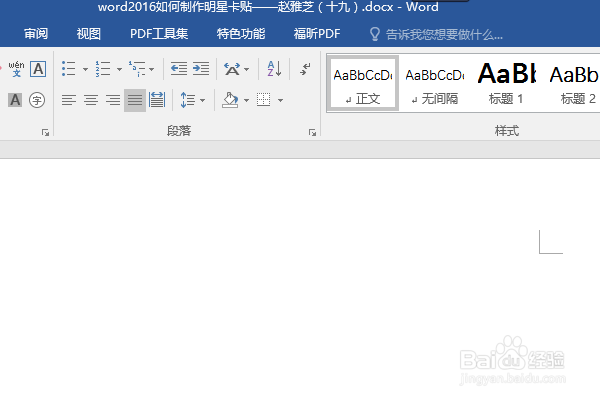Apply the 标题 1 style

(x=506, y=83)
